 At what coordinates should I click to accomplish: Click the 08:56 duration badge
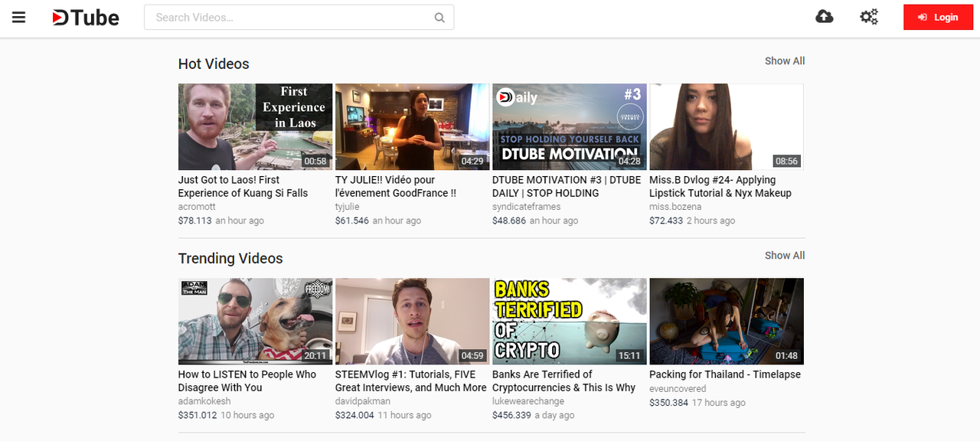coord(786,161)
